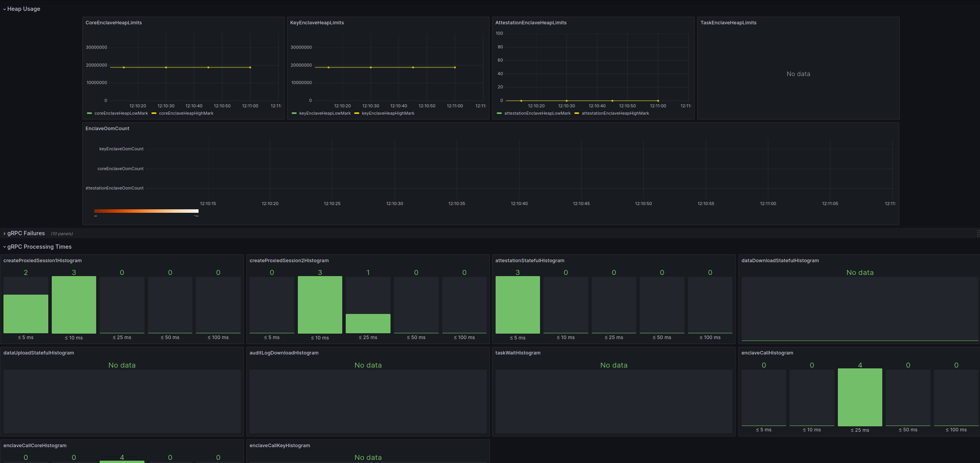Click the ≤ 50 ms gauge in attestationStatefulHistogram
This screenshot has height=463, width=980.
click(x=662, y=305)
